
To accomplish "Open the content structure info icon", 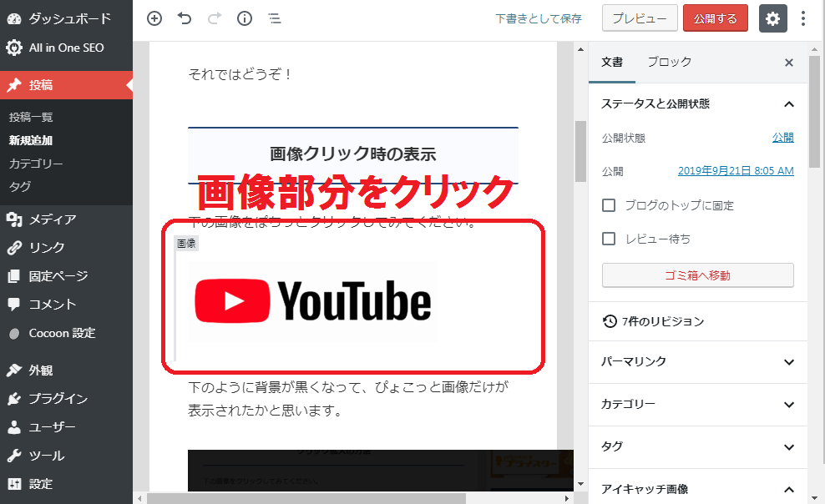I will pos(245,19).
